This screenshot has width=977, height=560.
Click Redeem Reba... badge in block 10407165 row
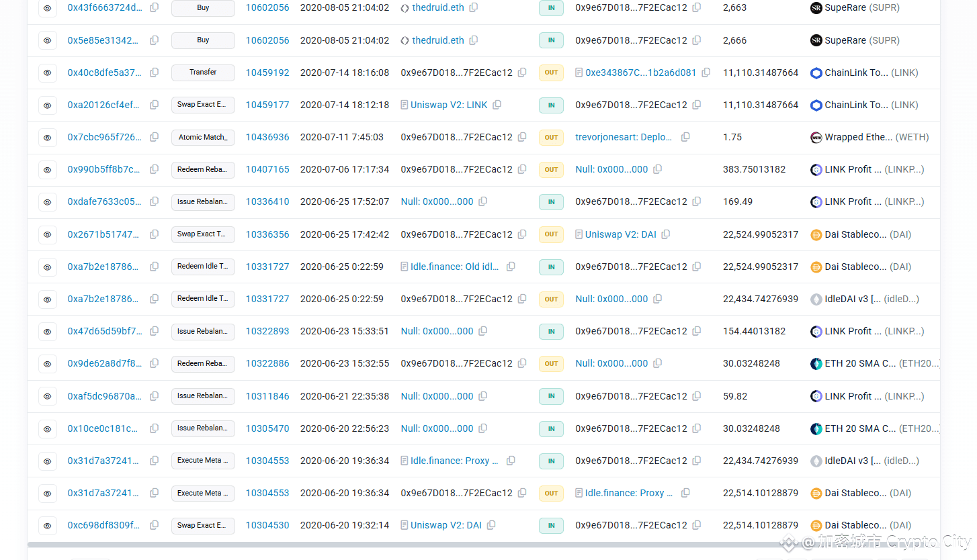point(203,170)
